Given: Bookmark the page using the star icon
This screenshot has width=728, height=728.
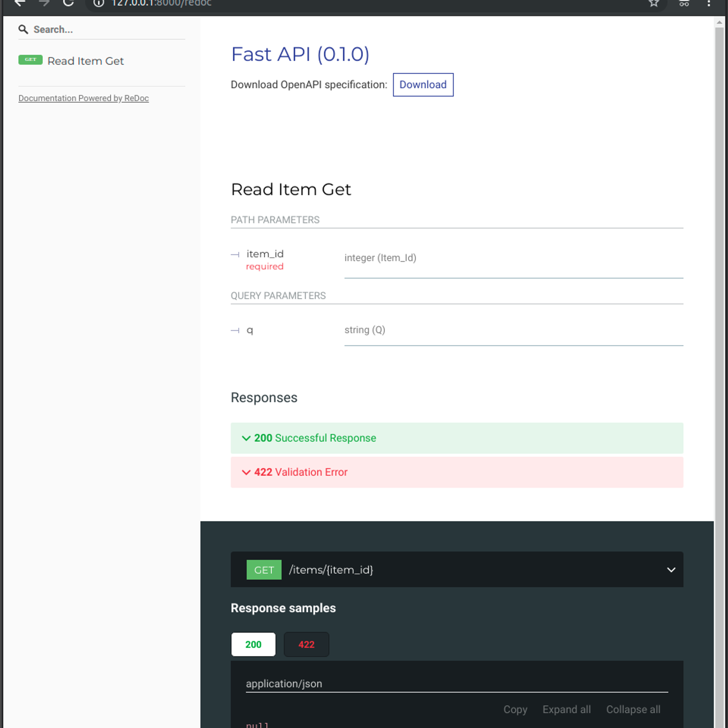Looking at the screenshot, I should point(654,4).
